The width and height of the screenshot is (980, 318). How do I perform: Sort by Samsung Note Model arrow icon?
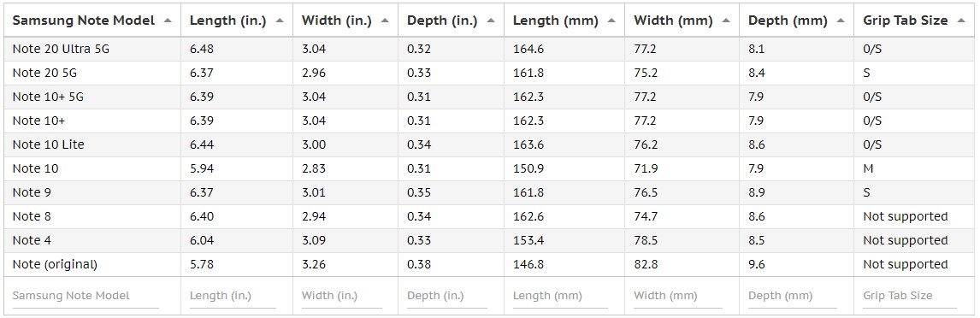[x=168, y=21]
